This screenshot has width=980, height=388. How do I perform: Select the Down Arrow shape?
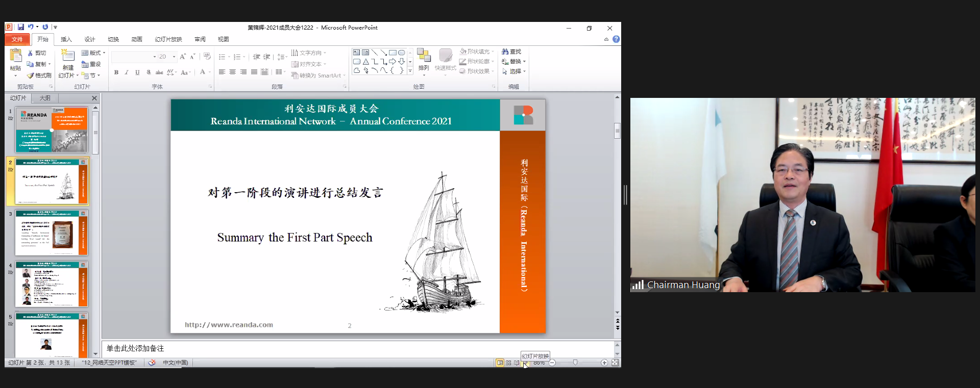[x=402, y=62]
